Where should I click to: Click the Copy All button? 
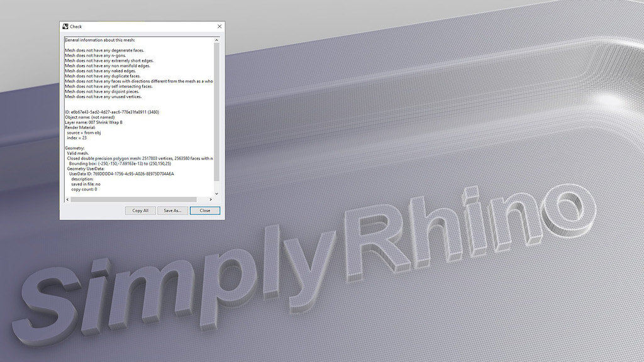[x=140, y=211]
